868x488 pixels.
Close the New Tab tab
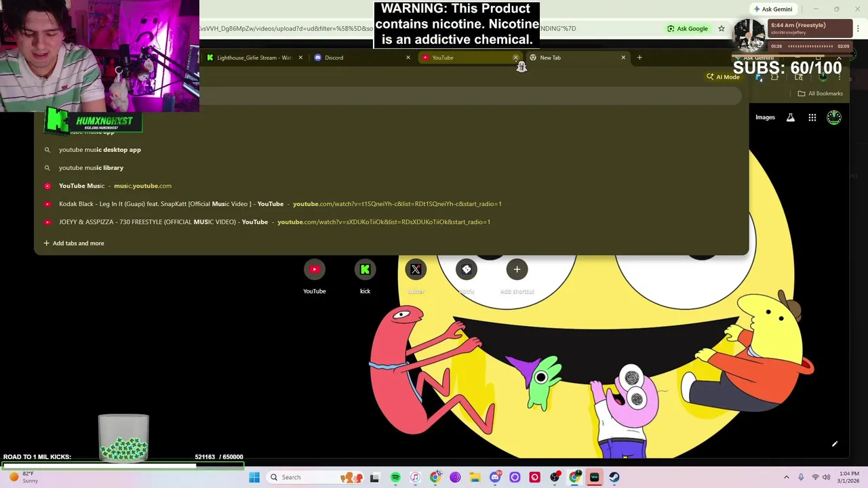(623, 58)
